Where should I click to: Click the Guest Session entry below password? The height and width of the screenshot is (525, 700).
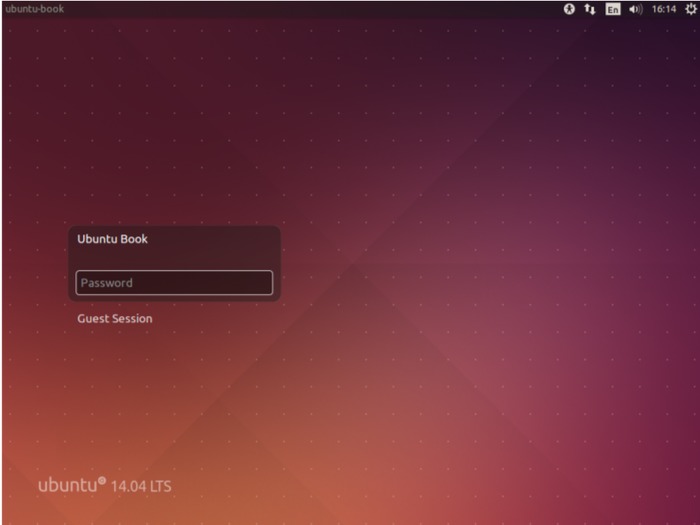(x=115, y=319)
